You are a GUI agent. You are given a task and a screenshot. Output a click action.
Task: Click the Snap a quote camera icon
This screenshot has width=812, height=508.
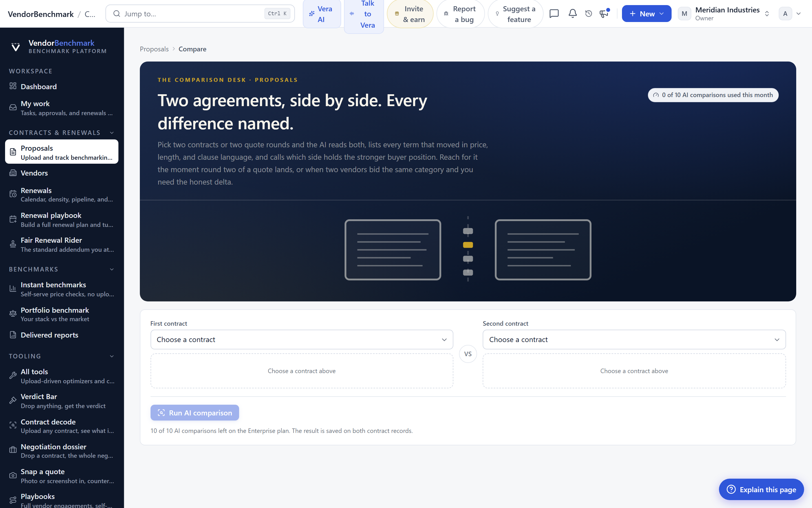(x=13, y=476)
